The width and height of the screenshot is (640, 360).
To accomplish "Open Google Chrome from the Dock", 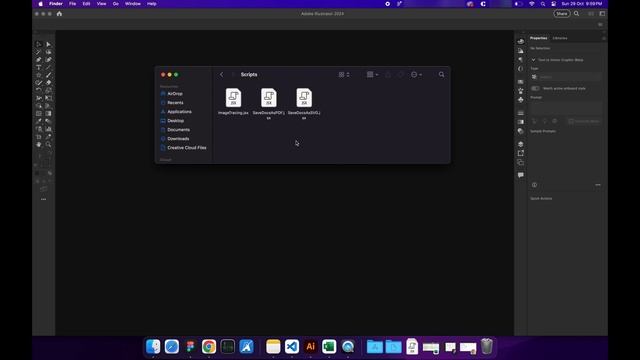I will 209,347.
